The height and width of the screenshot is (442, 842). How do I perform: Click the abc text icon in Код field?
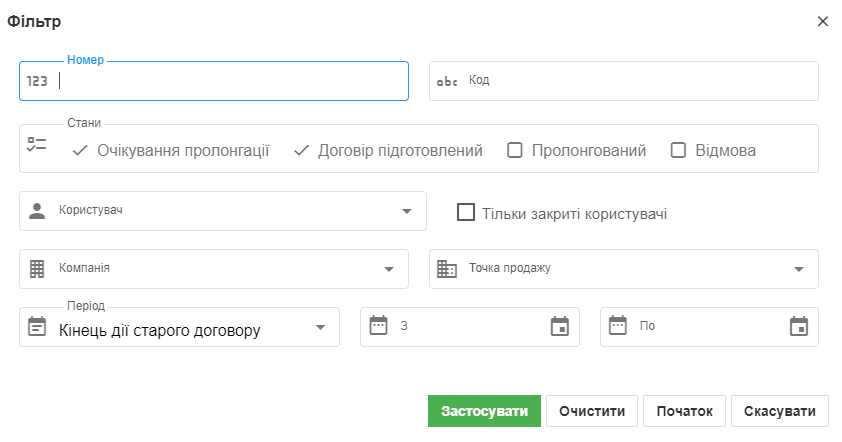point(447,82)
